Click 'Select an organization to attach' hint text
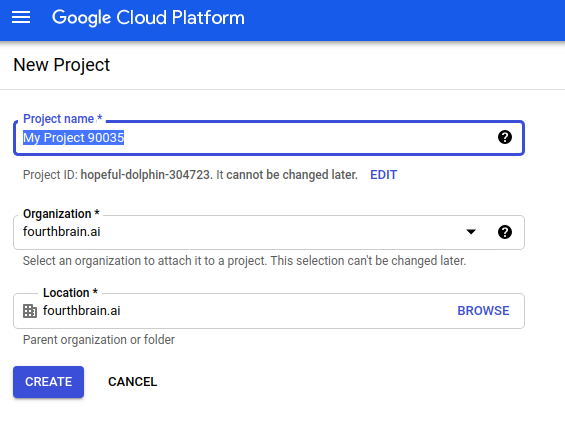Viewport: 565px width, 441px height. click(244, 261)
